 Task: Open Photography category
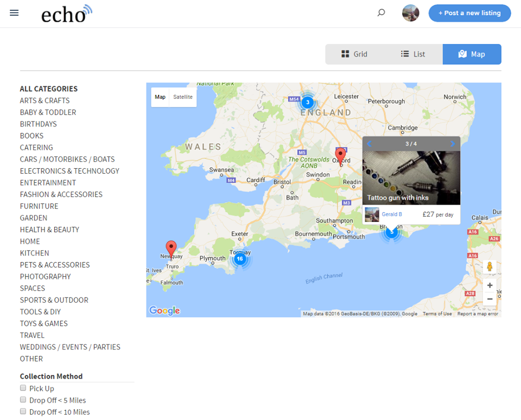tap(45, 277)
